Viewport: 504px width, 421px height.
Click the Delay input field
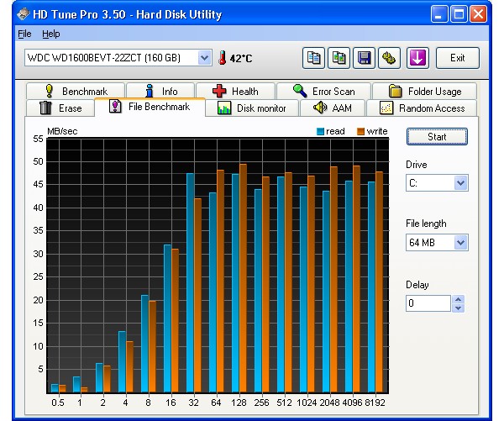click(x=428, y=303)
